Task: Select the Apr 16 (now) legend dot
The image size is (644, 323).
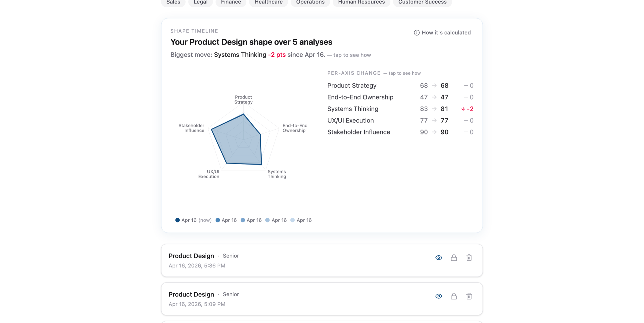Action: 177,220
